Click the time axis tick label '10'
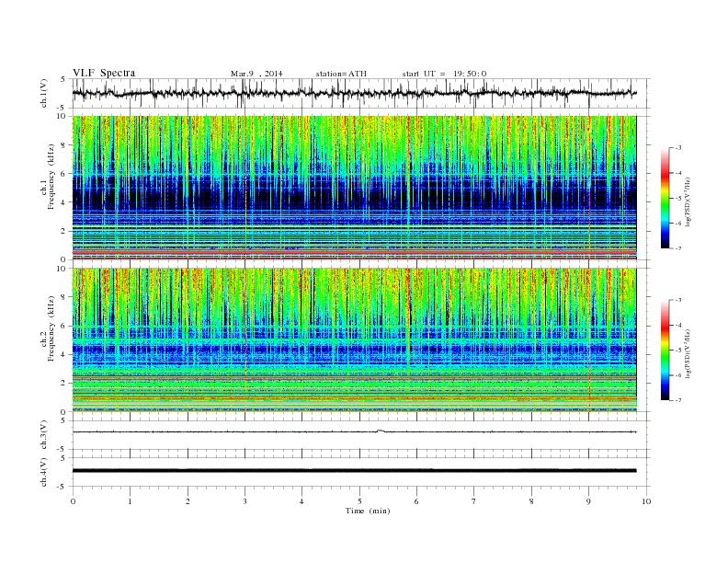 pyautogui.click(x=646, y=501)
